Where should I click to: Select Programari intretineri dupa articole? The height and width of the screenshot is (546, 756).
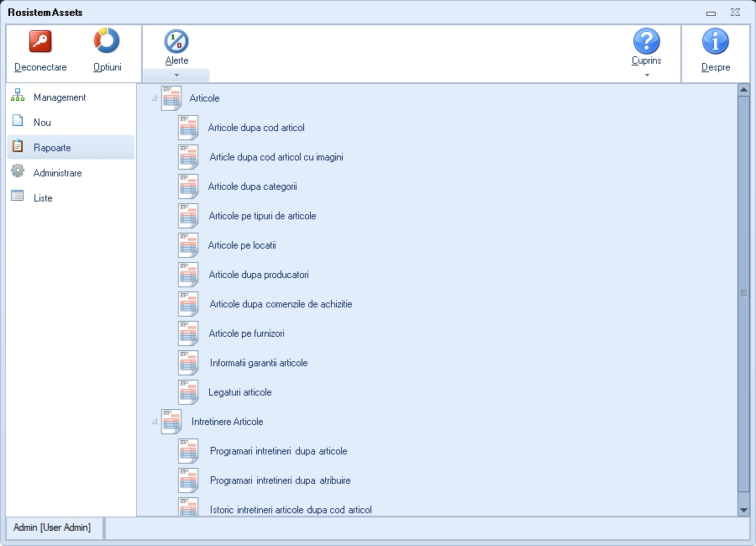(278, 451)
